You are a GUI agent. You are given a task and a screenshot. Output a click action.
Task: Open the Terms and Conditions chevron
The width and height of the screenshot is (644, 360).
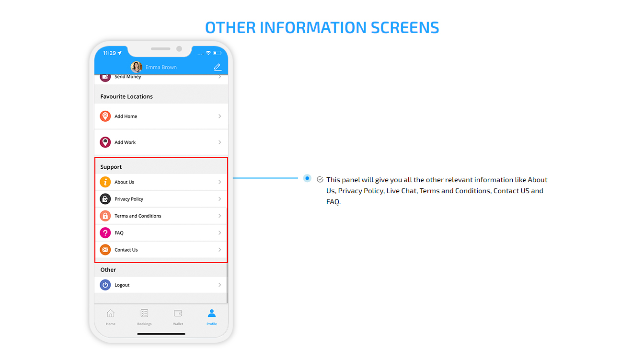point(220,216)
